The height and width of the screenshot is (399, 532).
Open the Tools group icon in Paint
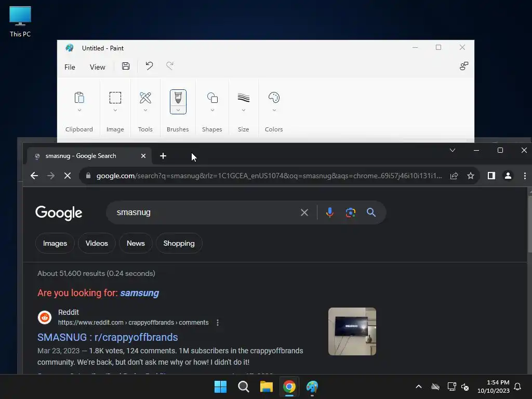pos(145,98)
